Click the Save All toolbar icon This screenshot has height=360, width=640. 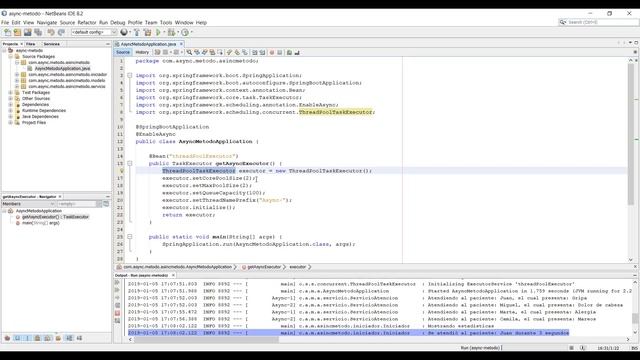coord(38,32)
